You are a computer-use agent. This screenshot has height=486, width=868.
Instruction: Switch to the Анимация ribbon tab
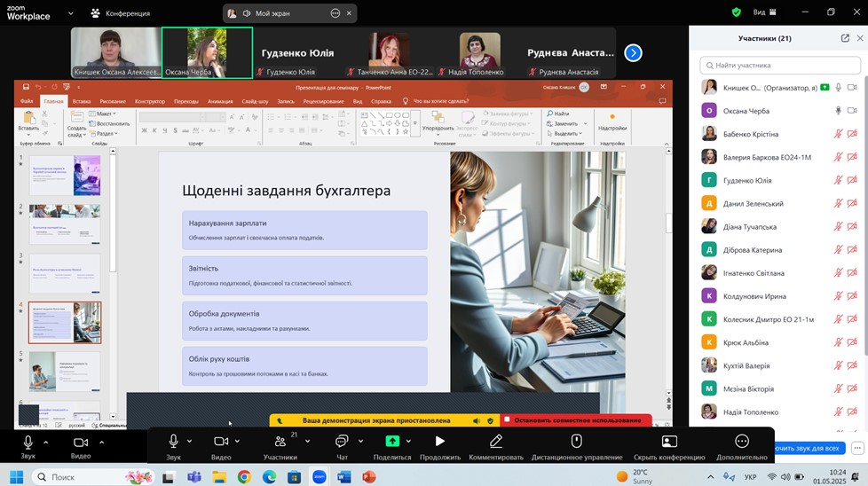(x=220, y=101)
